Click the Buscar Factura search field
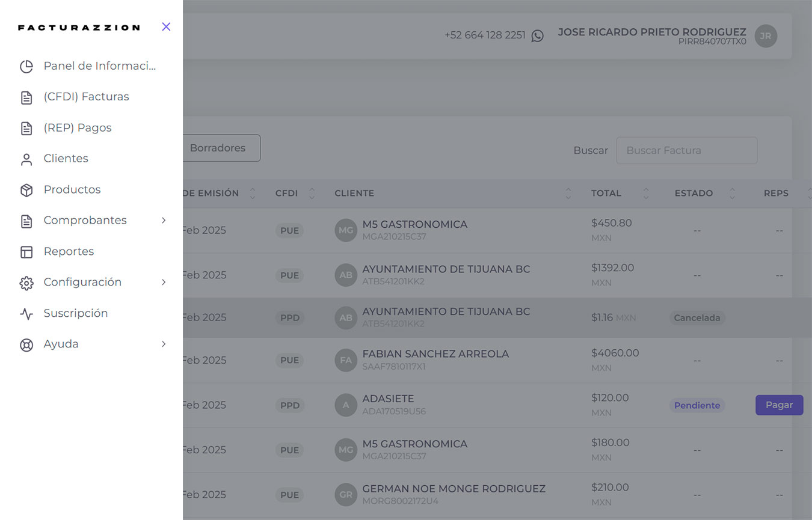 point(686,151)
